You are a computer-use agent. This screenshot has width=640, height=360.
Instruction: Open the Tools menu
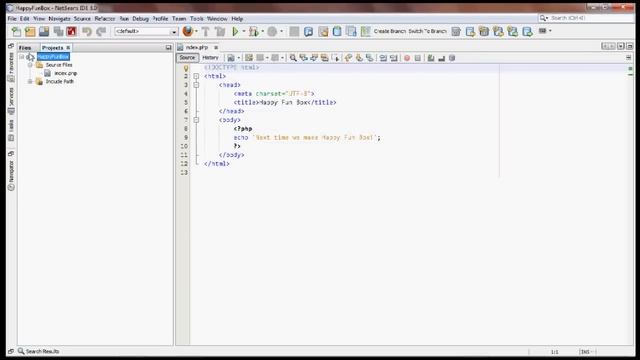196,19
